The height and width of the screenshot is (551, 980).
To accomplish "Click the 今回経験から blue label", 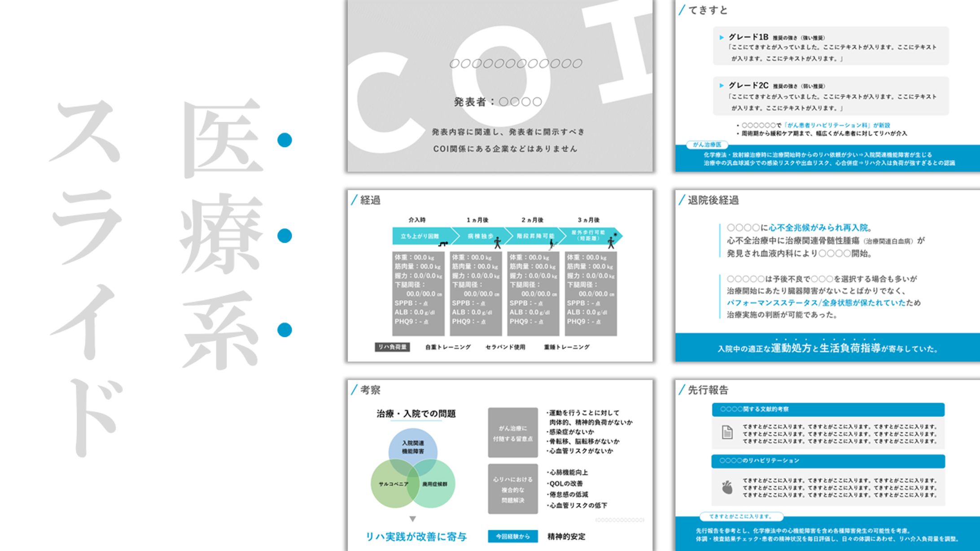I will tap(512, 536).
